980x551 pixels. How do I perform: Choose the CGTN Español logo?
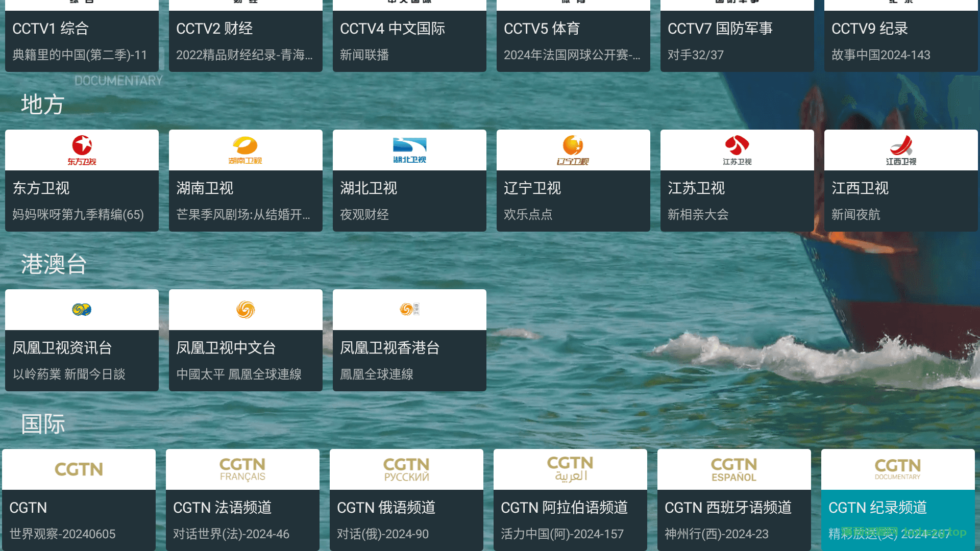click(x=734, y=469)
